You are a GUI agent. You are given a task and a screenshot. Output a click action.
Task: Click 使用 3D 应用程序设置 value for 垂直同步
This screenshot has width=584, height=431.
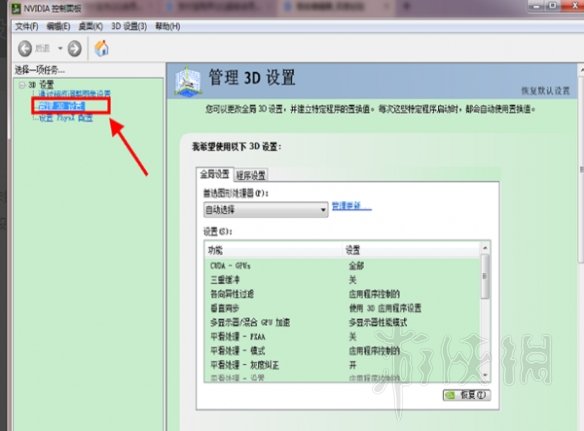385,308
